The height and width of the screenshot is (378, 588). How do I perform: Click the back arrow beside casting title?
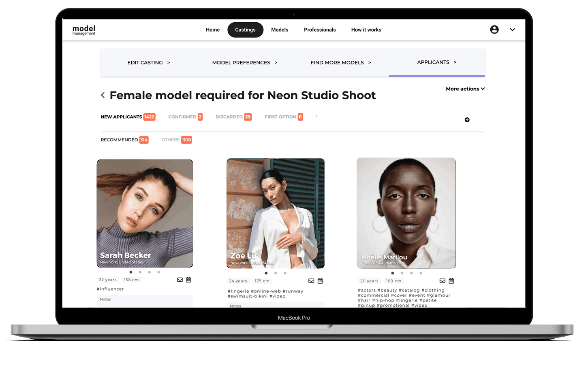click(x=103, y=95)
